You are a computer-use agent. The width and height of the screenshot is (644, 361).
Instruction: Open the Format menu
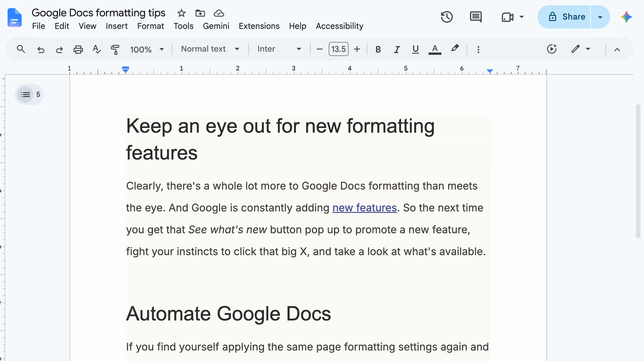coord(151,26)
